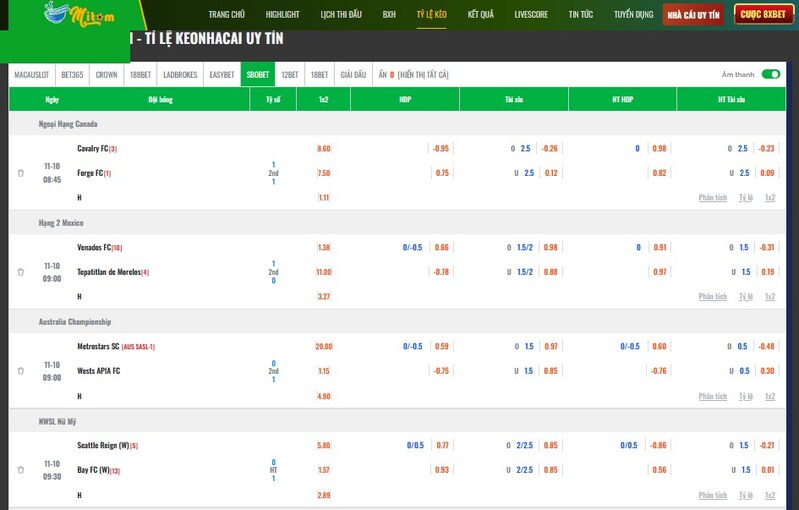Viewport: 799px width, 510px height.
Task: Remove the Metrostars SC match row
Action: (21, 371)
